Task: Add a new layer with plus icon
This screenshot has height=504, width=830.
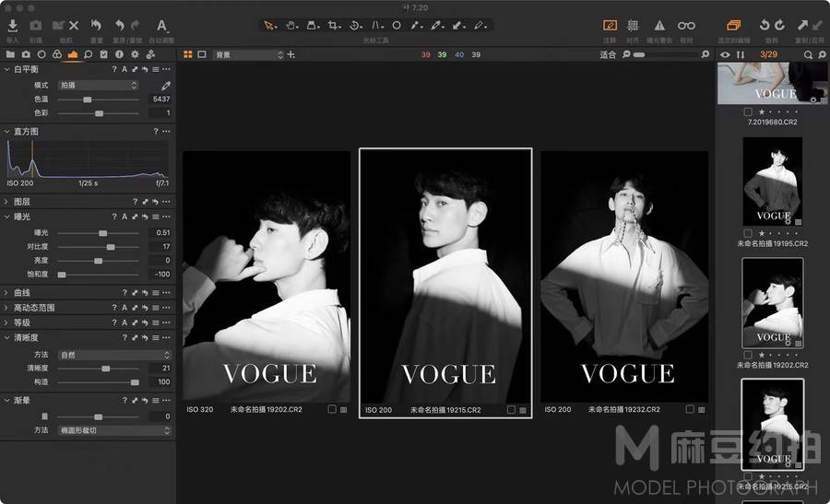Action: click(x=290, y=54)
